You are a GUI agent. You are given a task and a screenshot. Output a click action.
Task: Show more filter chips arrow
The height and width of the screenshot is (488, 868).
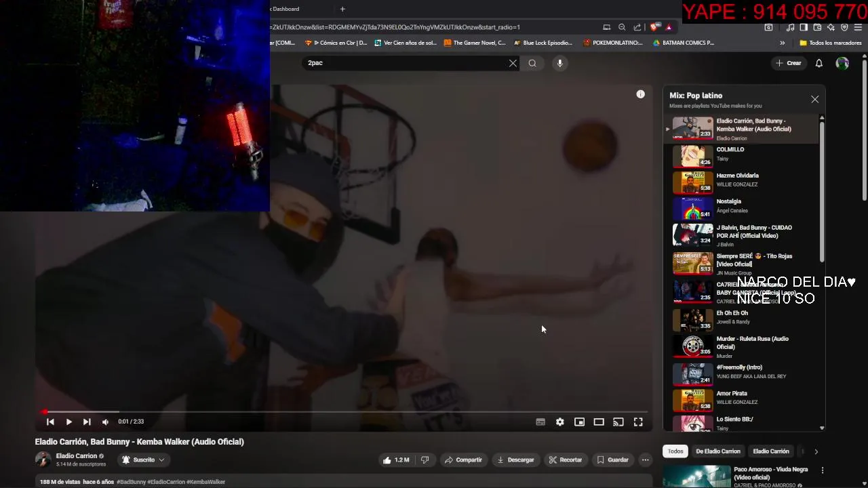[816, 451]
